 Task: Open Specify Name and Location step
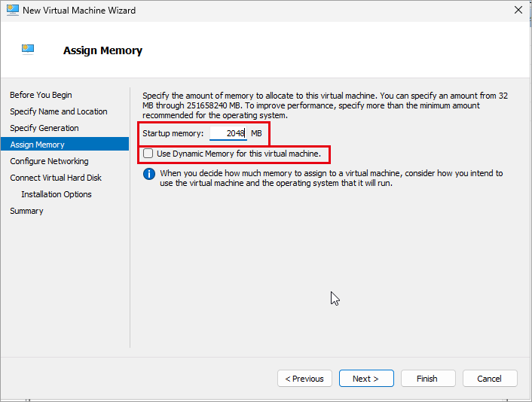click(x=58, y=111)
